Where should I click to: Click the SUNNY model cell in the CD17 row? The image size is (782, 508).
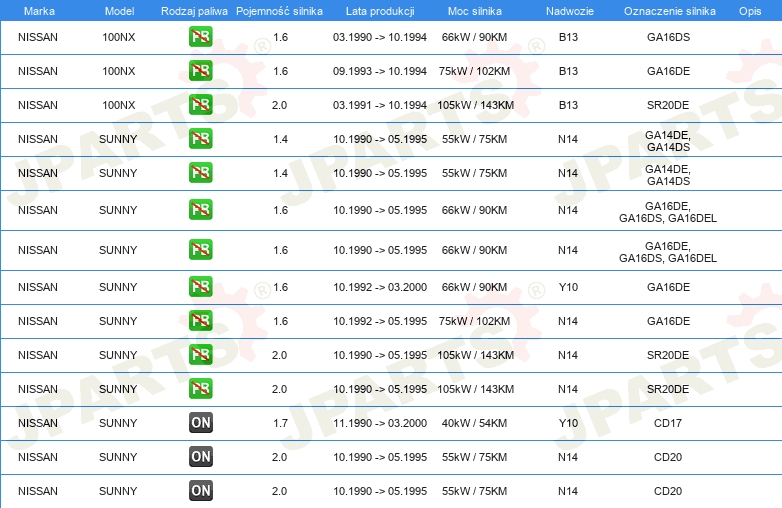118,423
